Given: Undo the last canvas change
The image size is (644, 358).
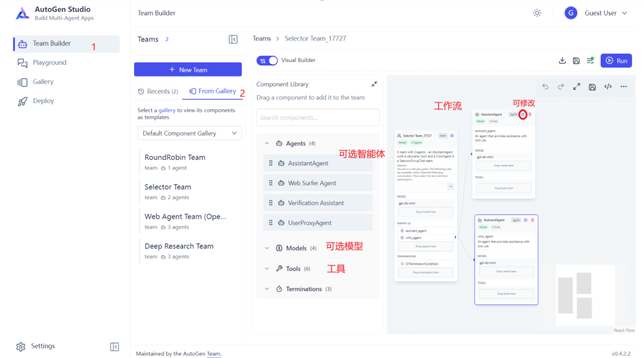Looking at the screenshot, I should 545,87.
